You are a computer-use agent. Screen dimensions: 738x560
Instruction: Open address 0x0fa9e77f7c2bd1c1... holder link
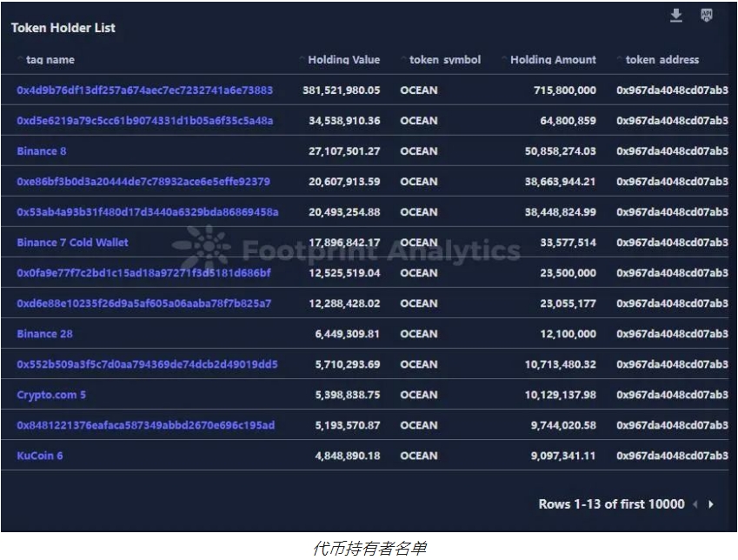pyautogui.click(x=143, y=273)
